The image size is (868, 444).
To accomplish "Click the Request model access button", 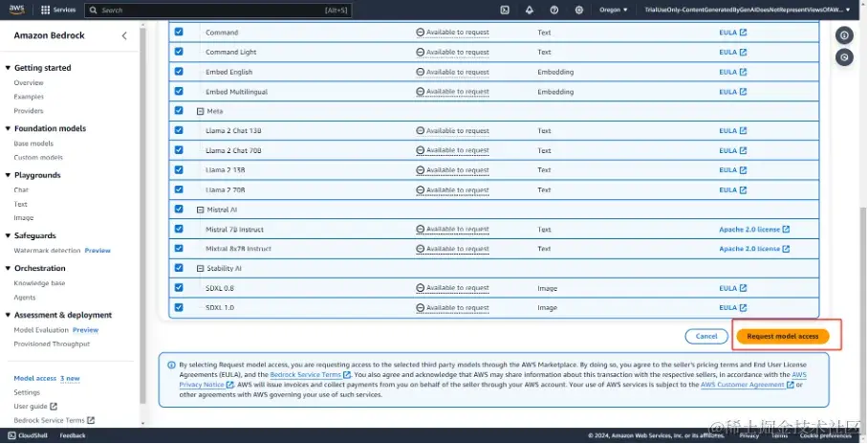I will pyautogui.click(x=783, y=337).
